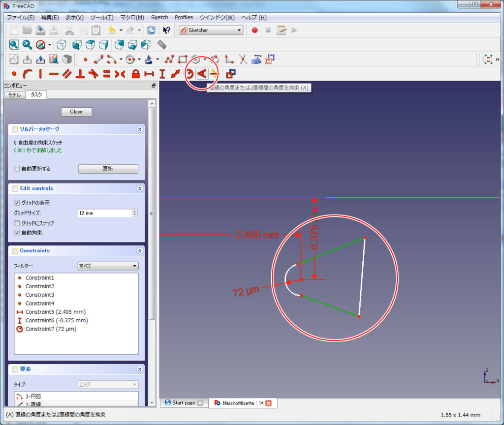Enable the グリッドにスナップ checkbox
The height and width of the screenshot is (425, 504).
tap(17, 223)
